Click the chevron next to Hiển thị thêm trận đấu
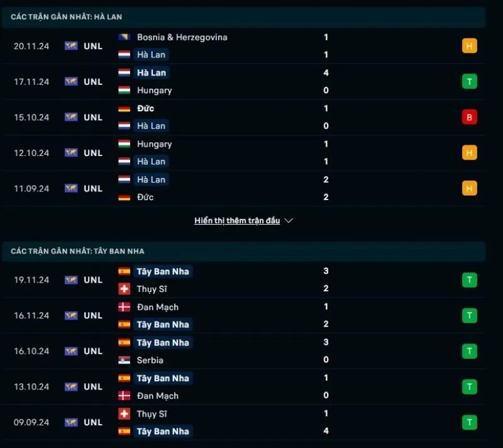The image size is (503, 448). [x=289, y=221]
